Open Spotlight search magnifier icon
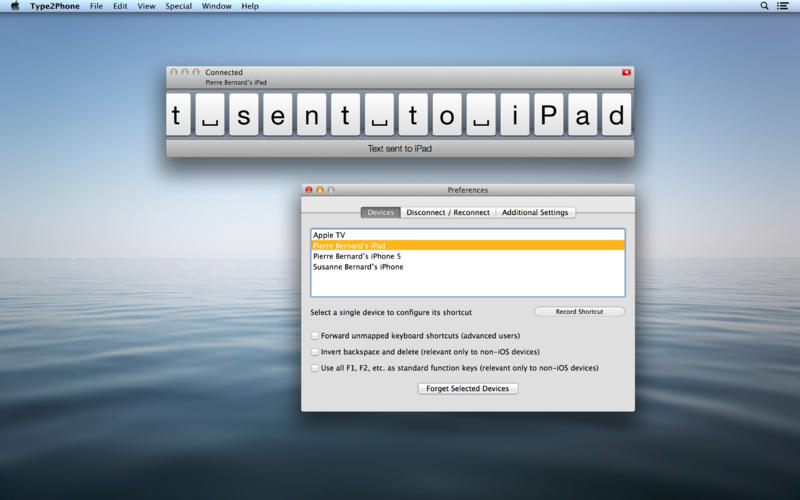 tap(765, 6)
